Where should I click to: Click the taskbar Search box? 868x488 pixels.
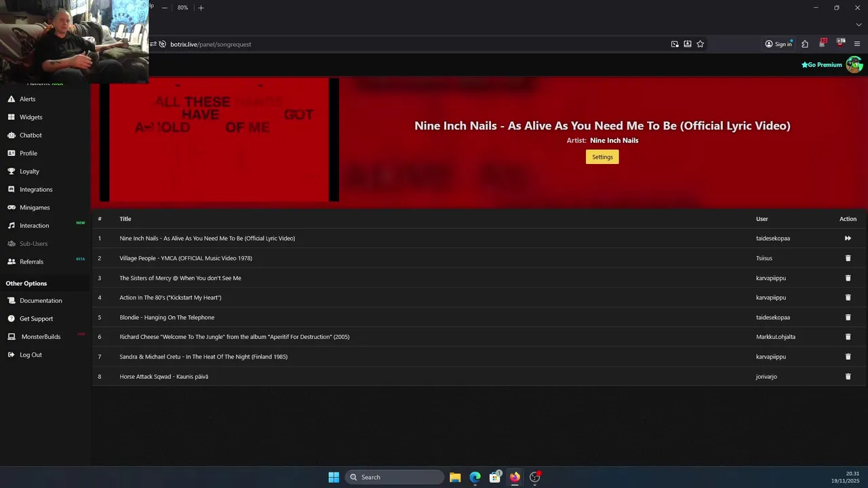(x=395, y=477)
